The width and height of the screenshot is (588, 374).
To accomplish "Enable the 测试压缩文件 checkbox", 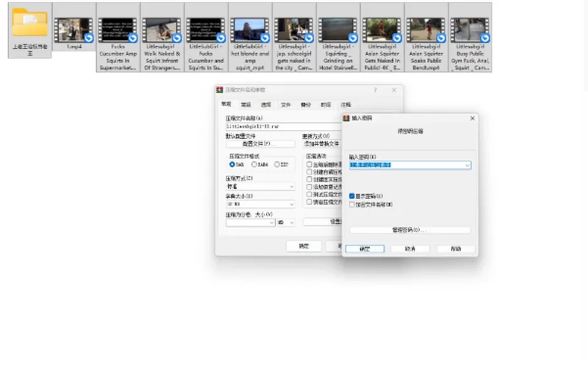I will [x=309, y=194].
